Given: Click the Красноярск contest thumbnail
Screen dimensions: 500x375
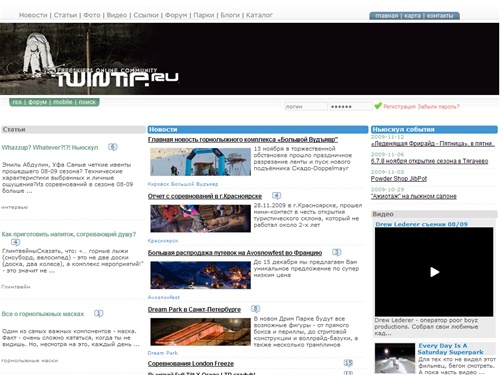Looking at the screenshot, I should 200,219.
